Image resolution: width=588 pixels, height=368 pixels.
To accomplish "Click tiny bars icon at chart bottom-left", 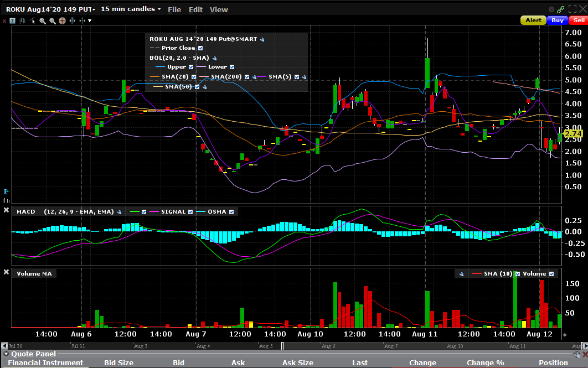I will (6, 201).
